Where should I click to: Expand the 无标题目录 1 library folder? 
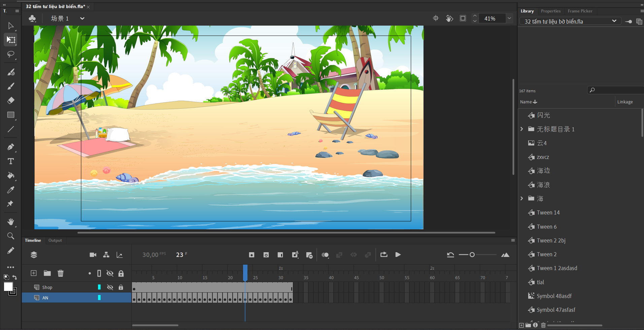[x=522, y=129]
